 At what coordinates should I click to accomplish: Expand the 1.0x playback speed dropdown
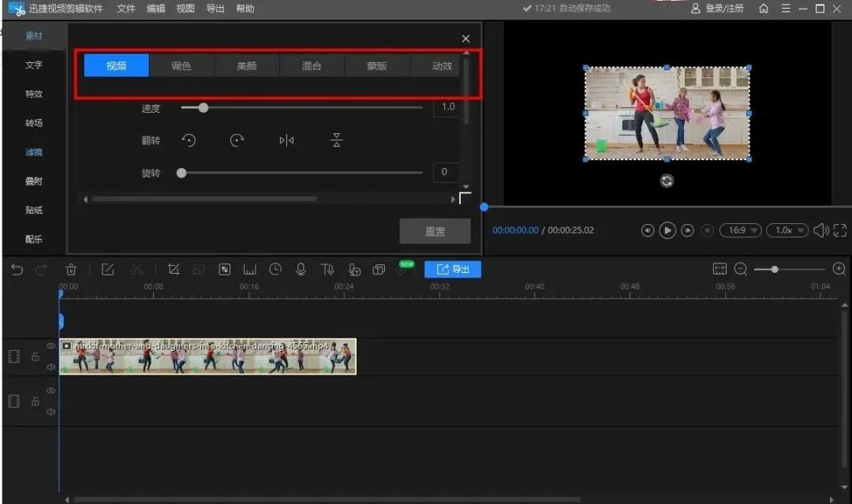coord(787,230)
